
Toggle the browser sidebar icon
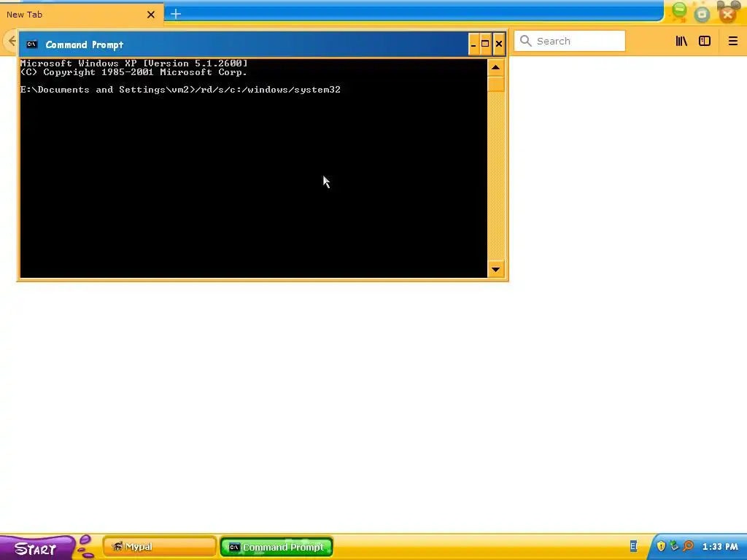[705, 41]
